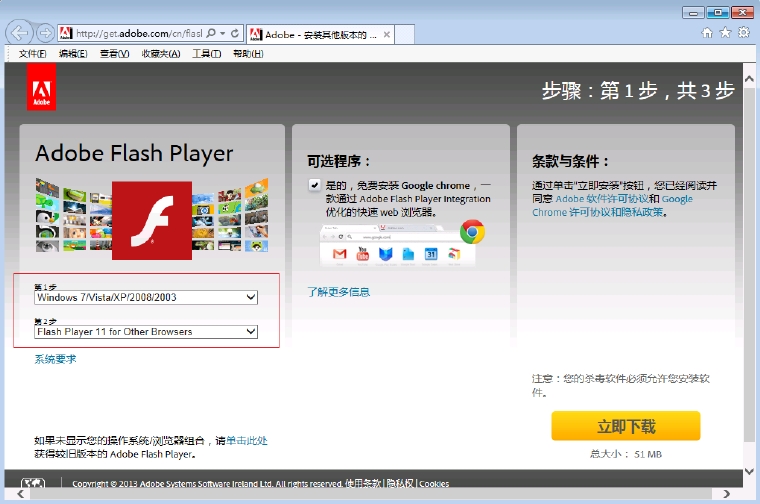Go back with the browser Back arrow
760x504 pixels.
click(x=19, y=33)
